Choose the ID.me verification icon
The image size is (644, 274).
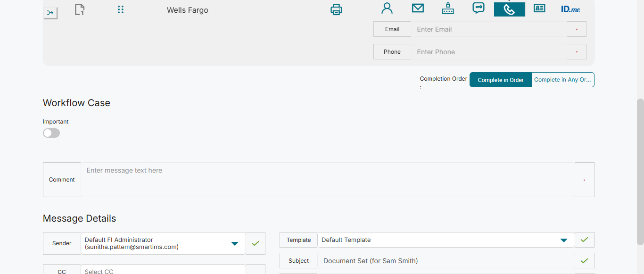tap(570, 9)
